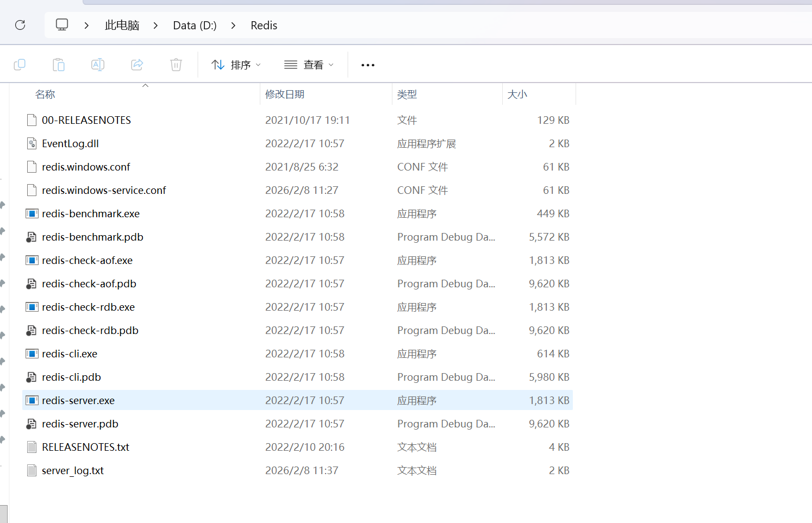Click the 129 KB size cell
812x523 pixels.
point(553,120)
